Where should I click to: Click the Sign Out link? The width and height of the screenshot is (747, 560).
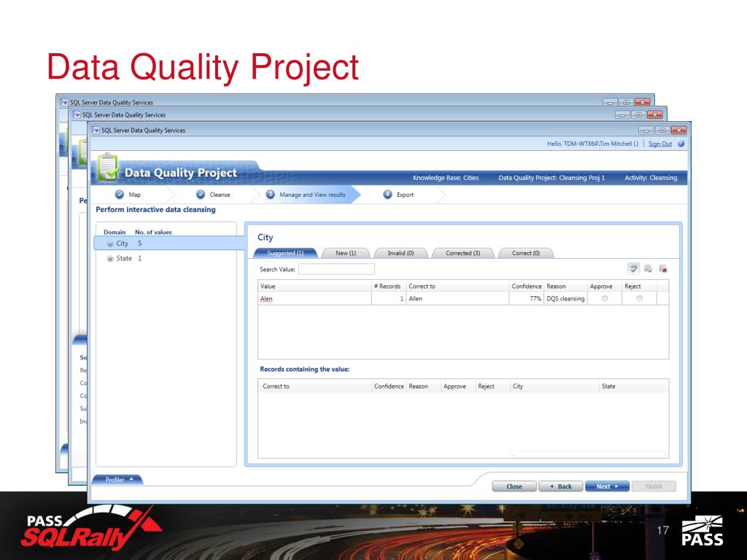tap(659, 144)
